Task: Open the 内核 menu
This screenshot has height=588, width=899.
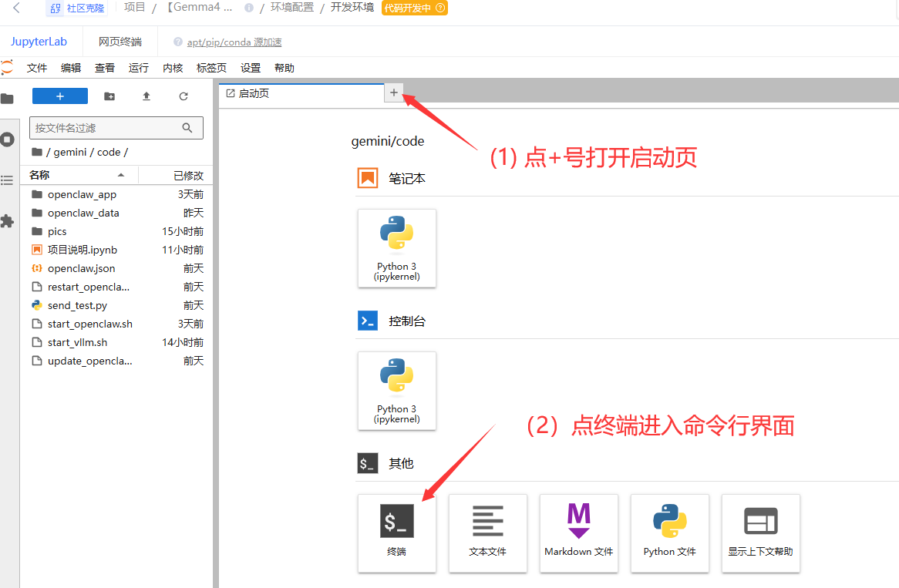Action: coord(173,68)
